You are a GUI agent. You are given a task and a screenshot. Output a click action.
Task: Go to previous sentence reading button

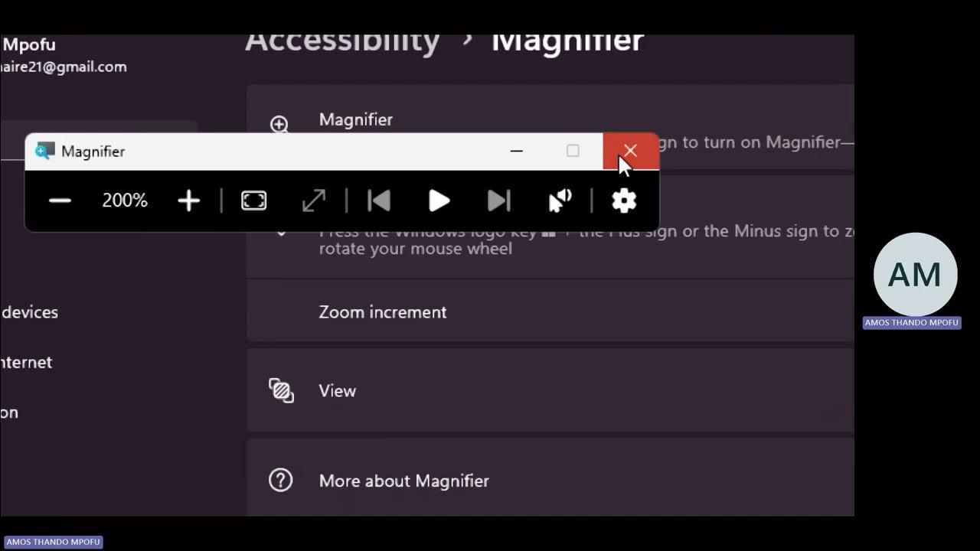[379, 201]
